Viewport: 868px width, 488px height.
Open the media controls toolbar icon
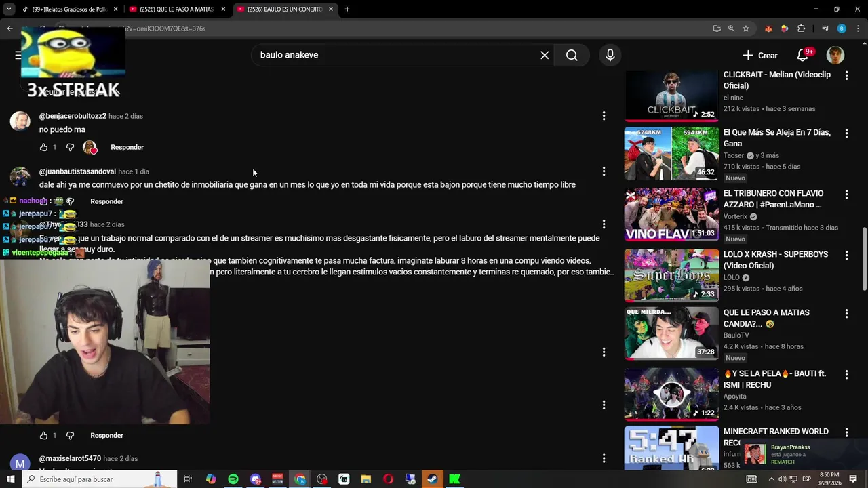point(825,28)
